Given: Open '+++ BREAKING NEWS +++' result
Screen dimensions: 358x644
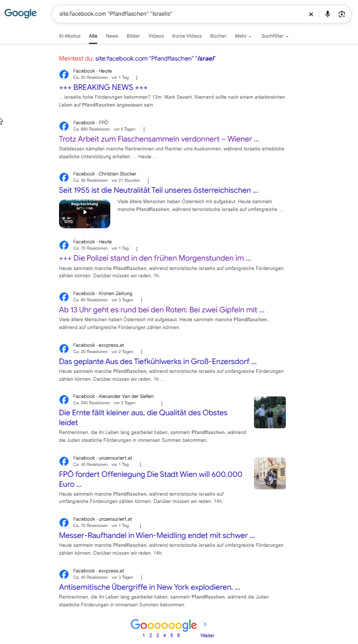Looking at the screenshot, I should [103, 87].
